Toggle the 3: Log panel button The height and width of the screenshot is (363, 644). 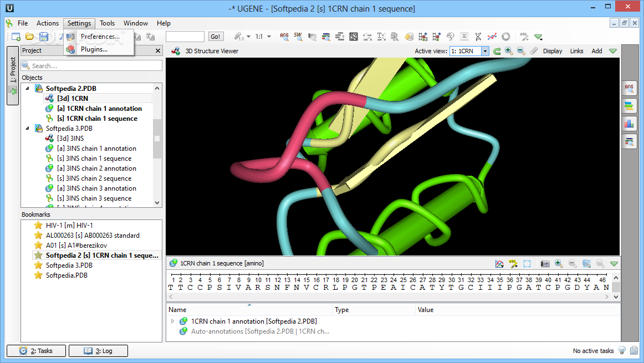click(x=98, y=351)
